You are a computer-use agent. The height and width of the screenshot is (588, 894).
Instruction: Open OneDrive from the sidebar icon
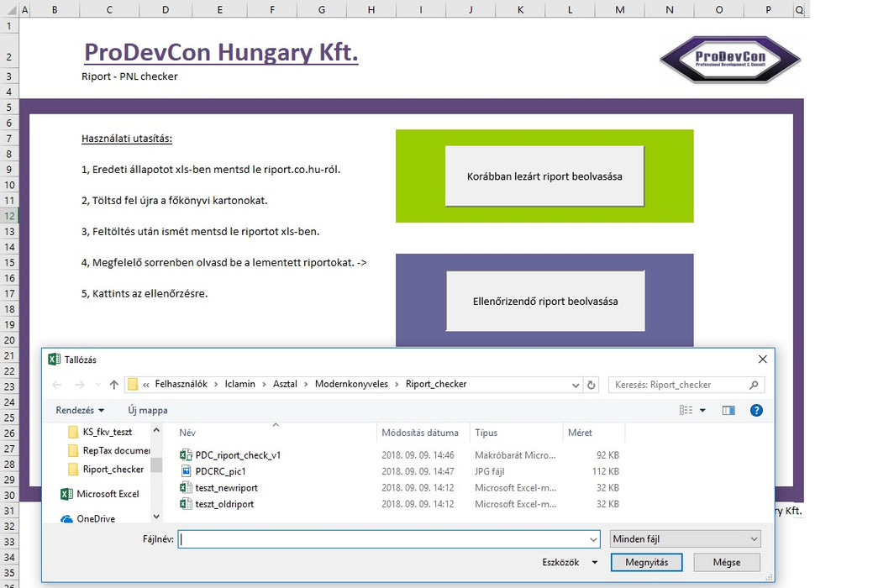(66, 518)
